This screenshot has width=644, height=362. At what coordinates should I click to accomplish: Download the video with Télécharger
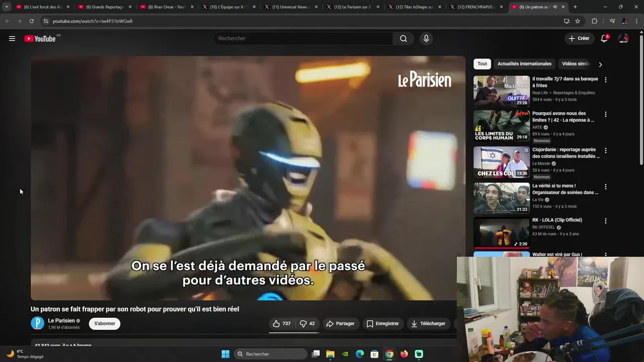click(428, 324)
